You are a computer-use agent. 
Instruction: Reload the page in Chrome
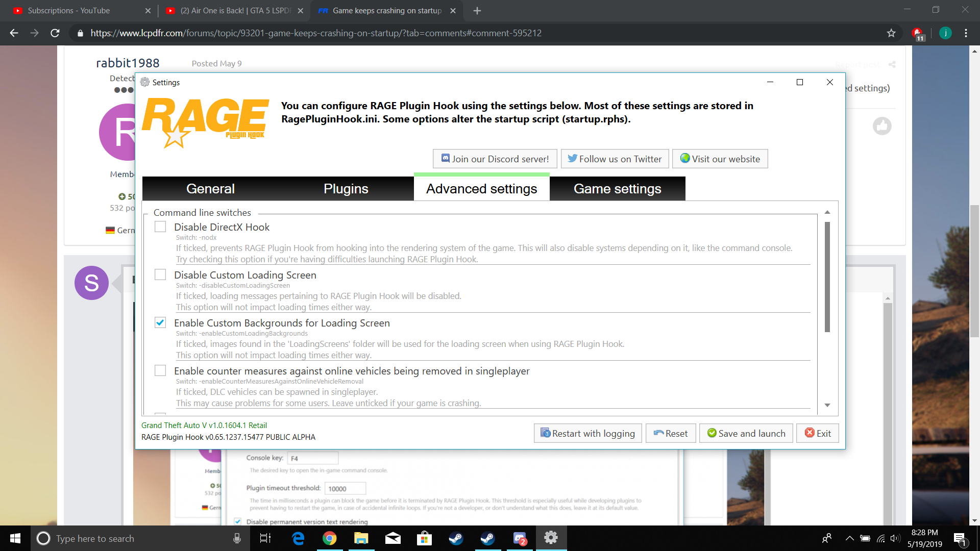pyautogui.click(x=55, y=33)
